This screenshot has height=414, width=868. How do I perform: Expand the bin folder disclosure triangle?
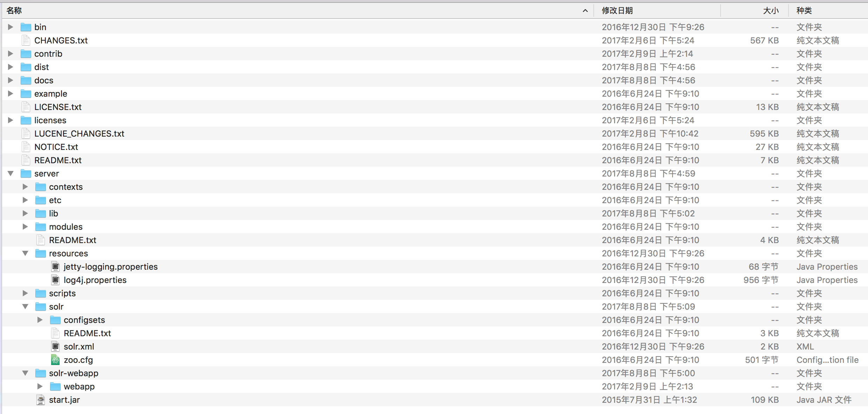(11, 27)
